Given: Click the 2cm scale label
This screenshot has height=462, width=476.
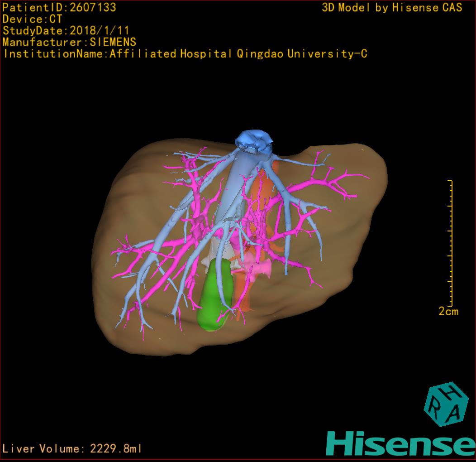Looking at the screenshot, I should pos(448,312).
